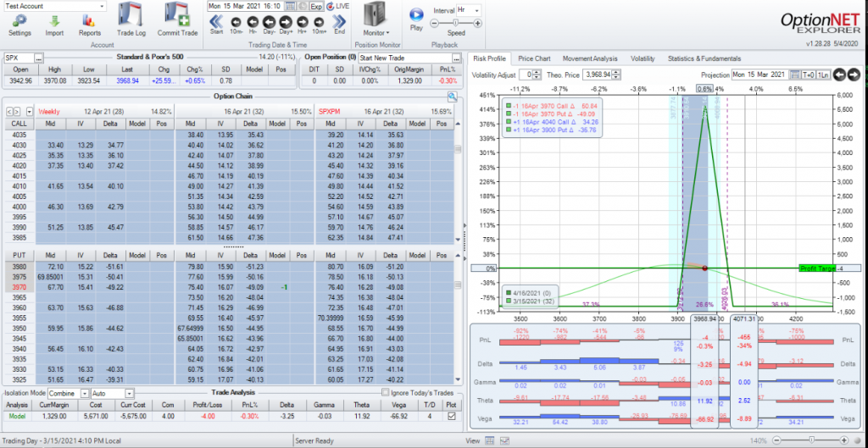This screenshot has height=448, width=868.
Task: Open the Projection date calendar
Action: point(794,75)
